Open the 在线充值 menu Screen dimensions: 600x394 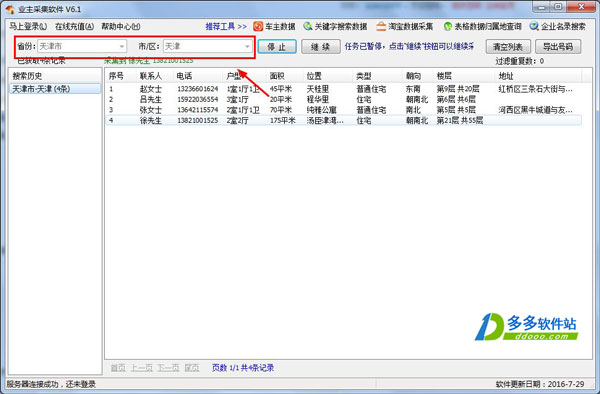pyautogui.click(x=74, y=26)
